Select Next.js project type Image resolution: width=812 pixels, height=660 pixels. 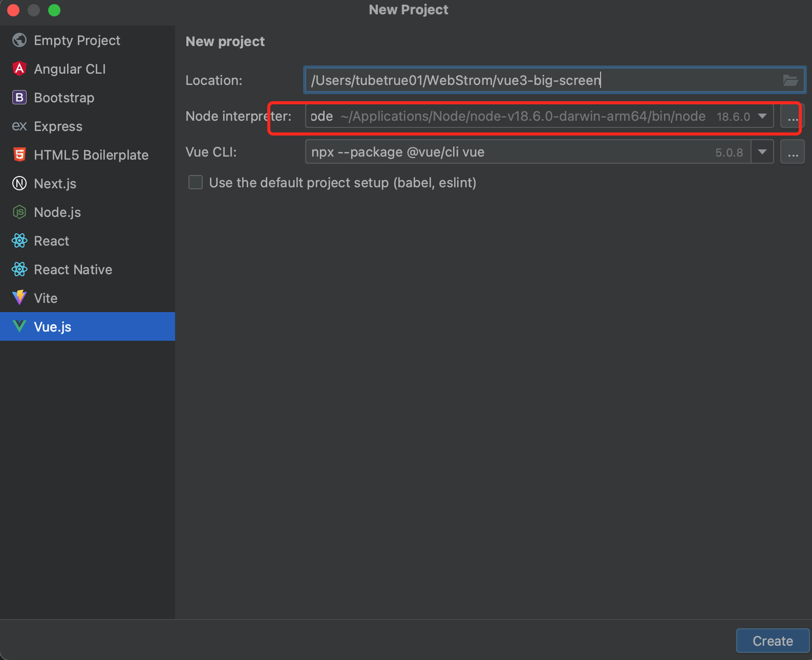88,183
